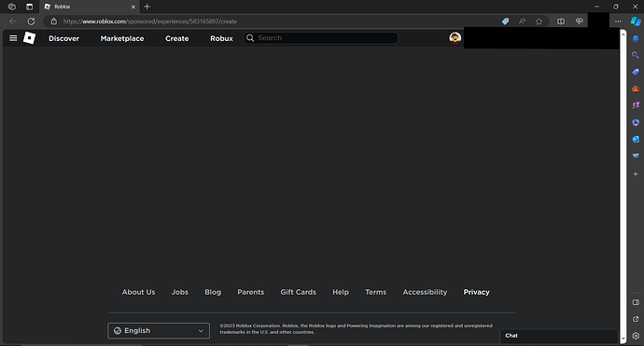Image resolution: width=644 pixels, height=346 pixels.
Task: Open sidebar settings gear icon
Action: click(x=636, y=336)
